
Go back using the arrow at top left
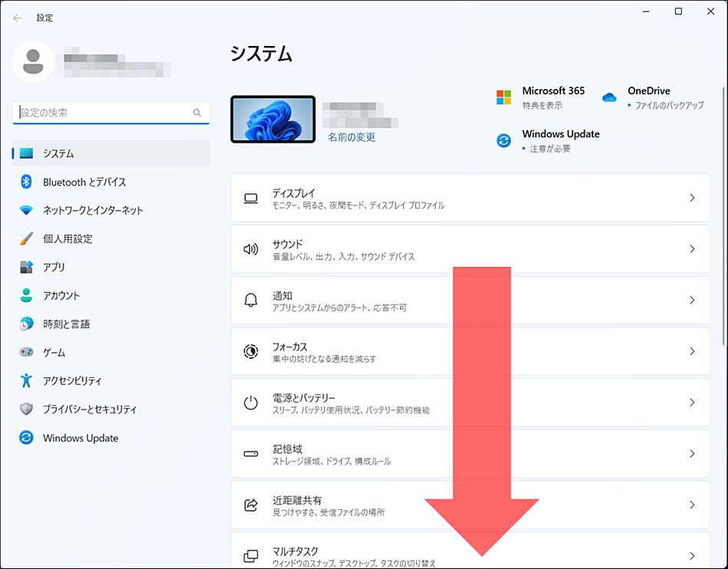coord(17,17)
